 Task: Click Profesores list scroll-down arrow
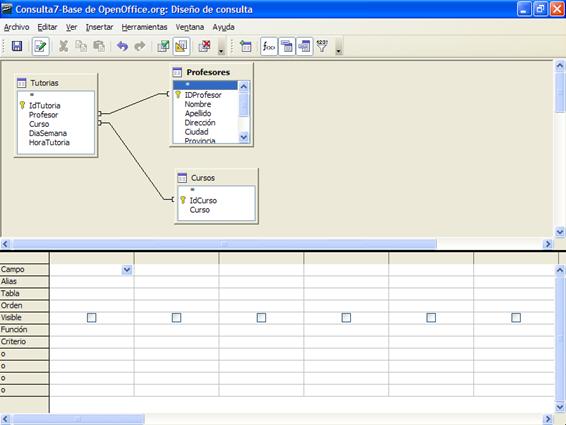click(x=244, y=137)
